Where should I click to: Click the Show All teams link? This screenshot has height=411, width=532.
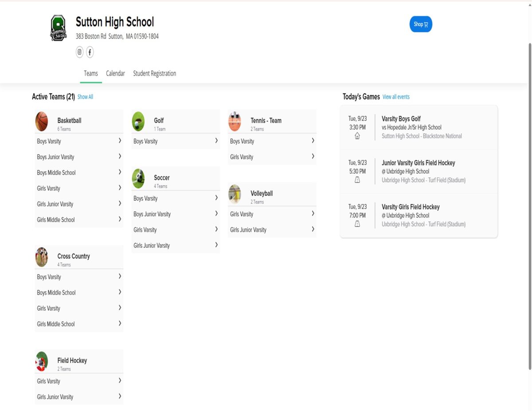point(85,97)
